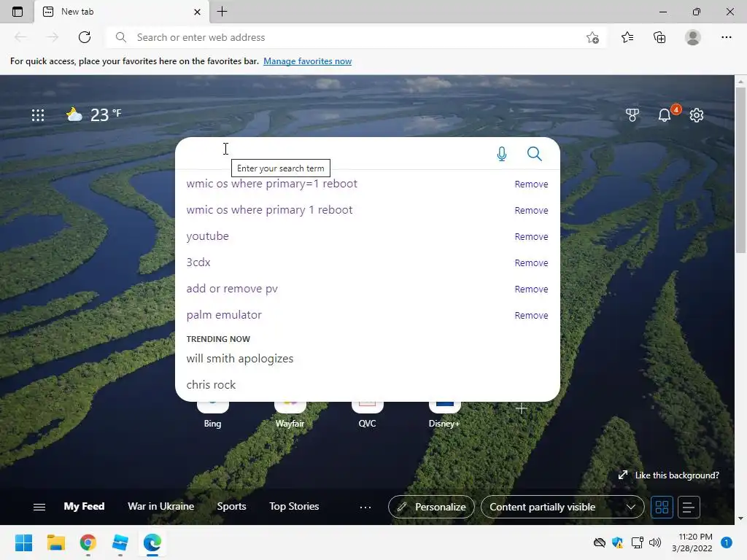747x560 pixels.
Task: Click the address bar field
Action: pos(357,37)
